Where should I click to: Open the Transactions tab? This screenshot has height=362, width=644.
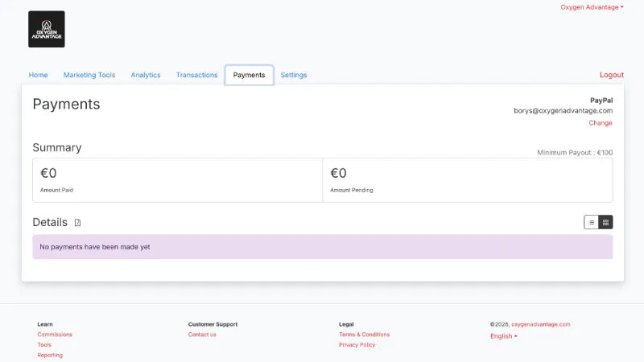(196, 75)
